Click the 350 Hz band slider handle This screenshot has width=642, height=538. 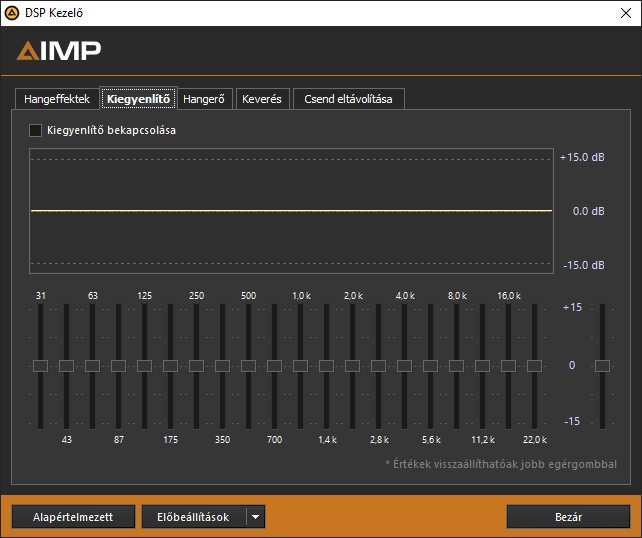(222, 366)
